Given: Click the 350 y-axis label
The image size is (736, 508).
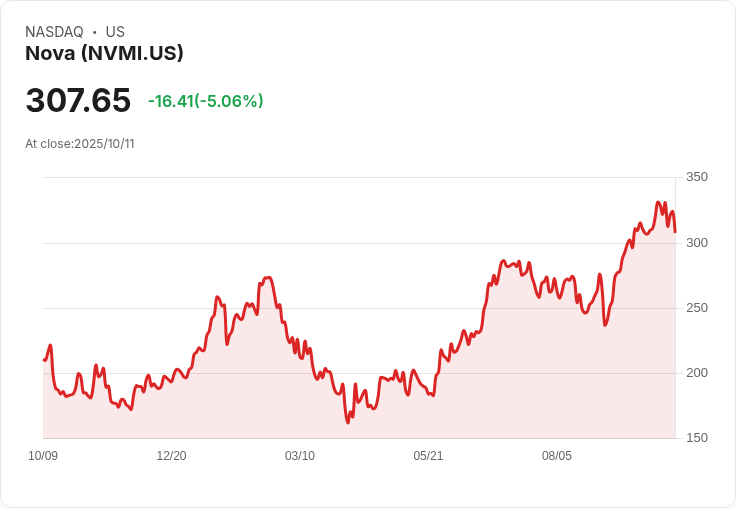Looking at the screenshot, I should coord(696,177).
